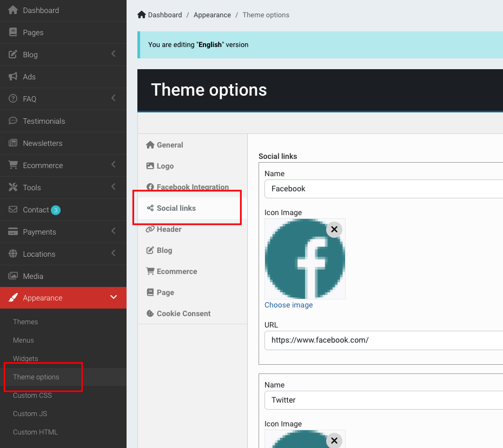Viewport: 503px width, 448px height.
Task: Open Custom JS in sidebar
Action: click(x=30, y=413)
